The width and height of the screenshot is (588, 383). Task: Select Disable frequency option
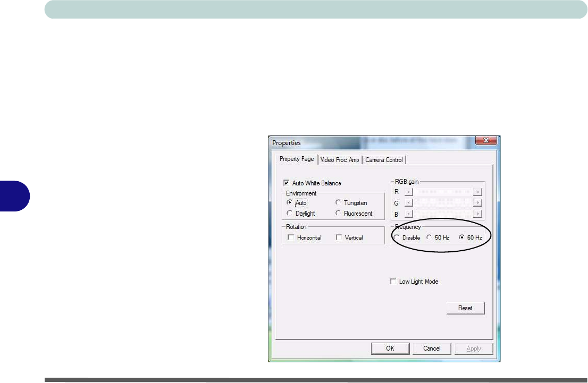coord(397,237)
